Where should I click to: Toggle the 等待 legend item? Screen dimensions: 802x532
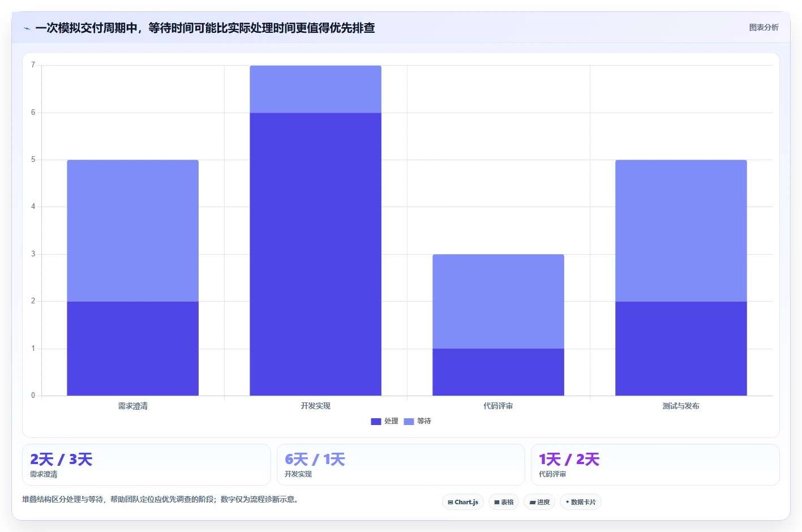417,421
